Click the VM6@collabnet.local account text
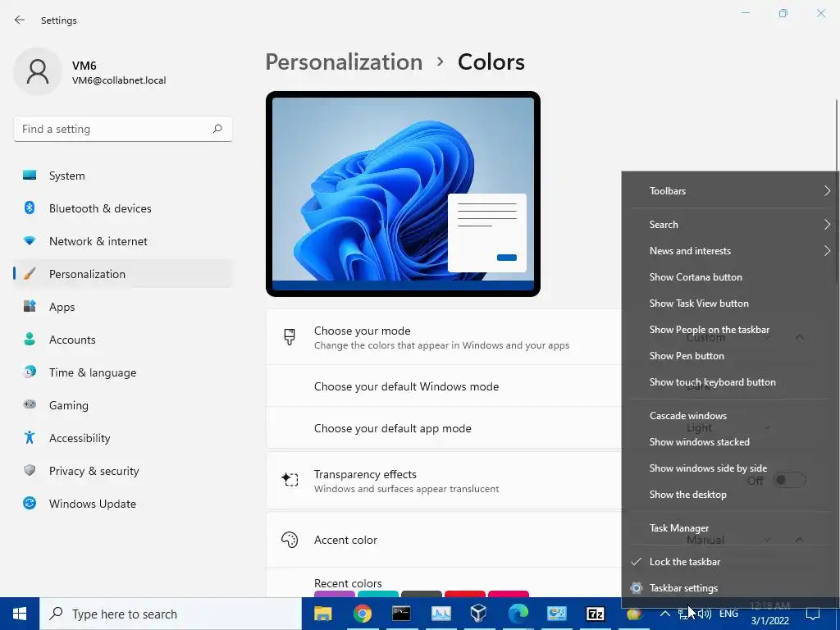840x630 pixels. 119,80
